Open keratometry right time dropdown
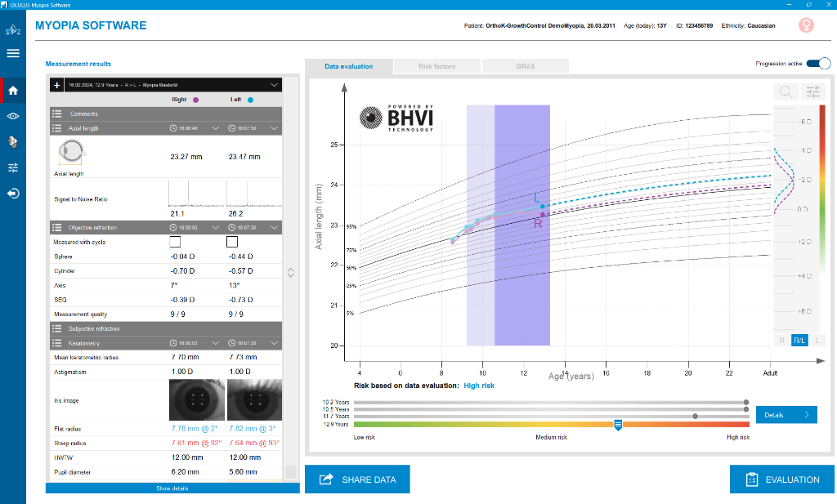 point(216,343)
